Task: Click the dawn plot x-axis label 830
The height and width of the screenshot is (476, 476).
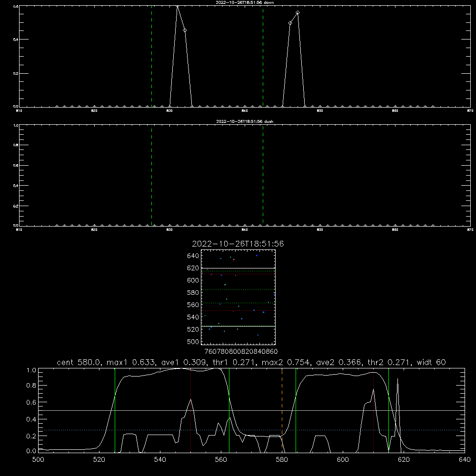Action: coord(169,111)
